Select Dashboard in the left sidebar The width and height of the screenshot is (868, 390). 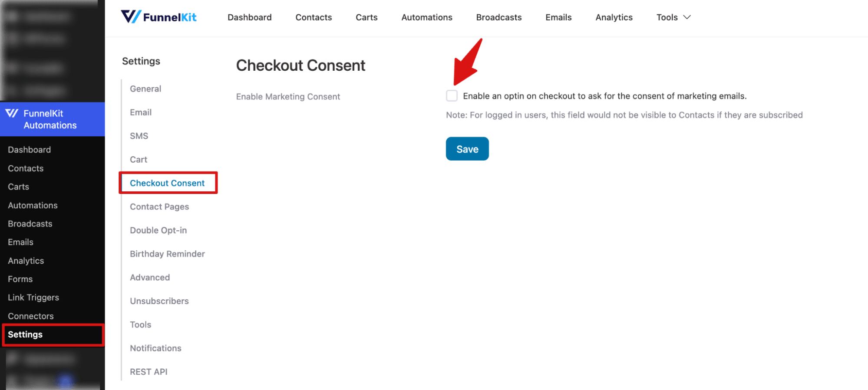pos(29,149)
